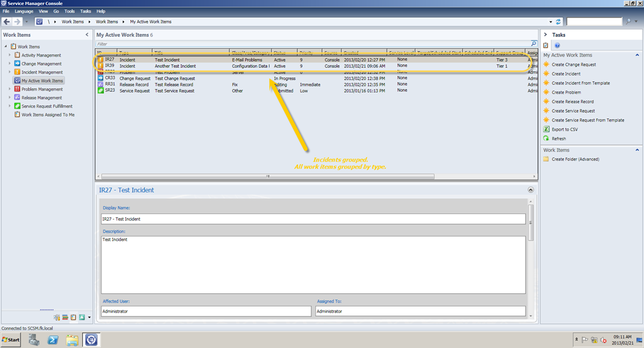Expand the Problem Management tree node
The height and width of the screenshot is (348, 644).
9,89
